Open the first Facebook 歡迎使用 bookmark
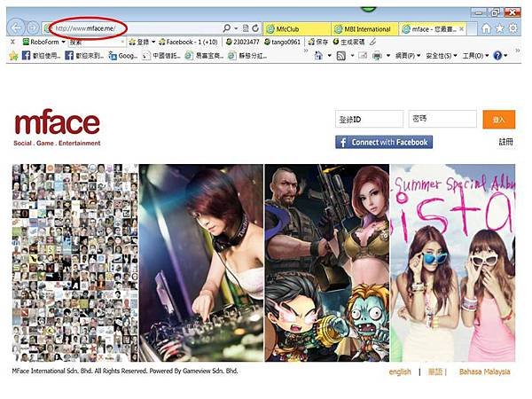The height and width of the screenshot is (399, 532). 41,55
